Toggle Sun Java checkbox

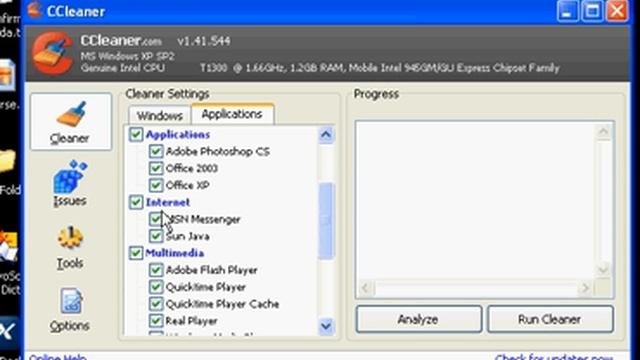click(156, 236)
